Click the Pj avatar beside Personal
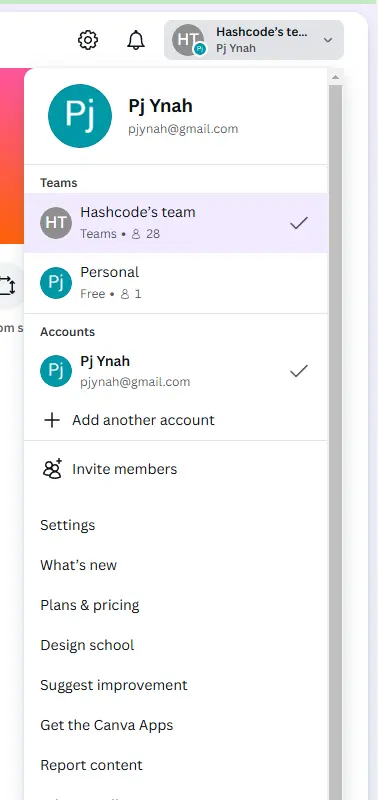Screen dimensions: 378x800 click(x=56, y=283)
